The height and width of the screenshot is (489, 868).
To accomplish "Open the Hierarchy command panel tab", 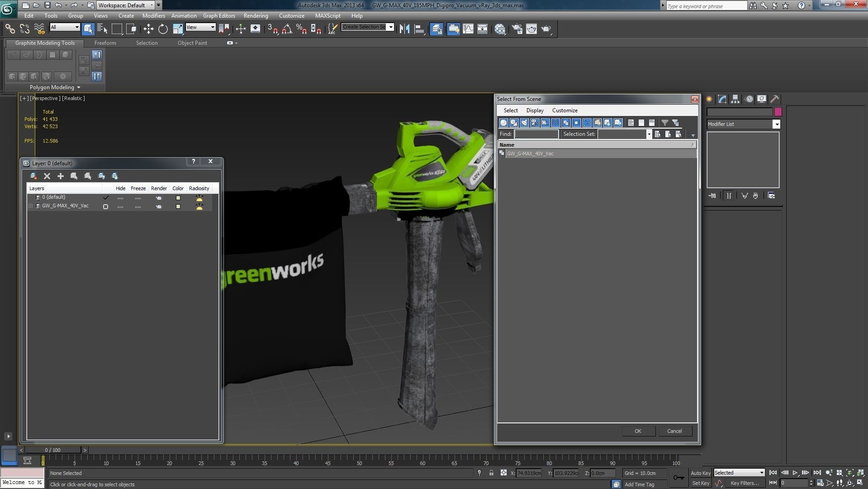I will (735, 99).
